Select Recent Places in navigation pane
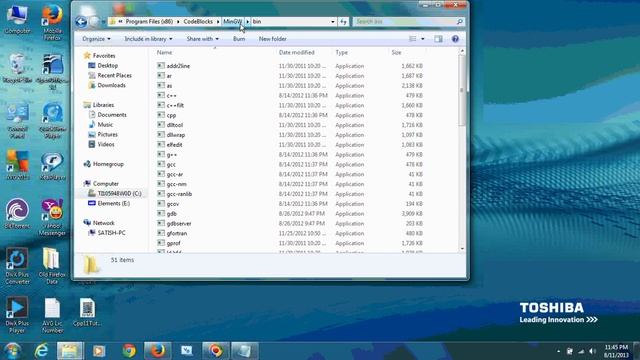Image resolution: width=640 pixels, height=360 pixels. click(114, 76)
